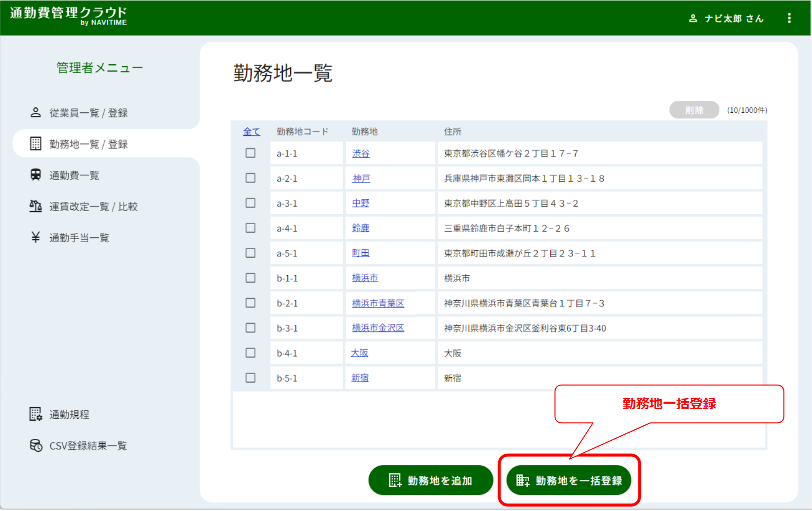Open the 鈴鹿 workplace link

[x=360, y=228]
